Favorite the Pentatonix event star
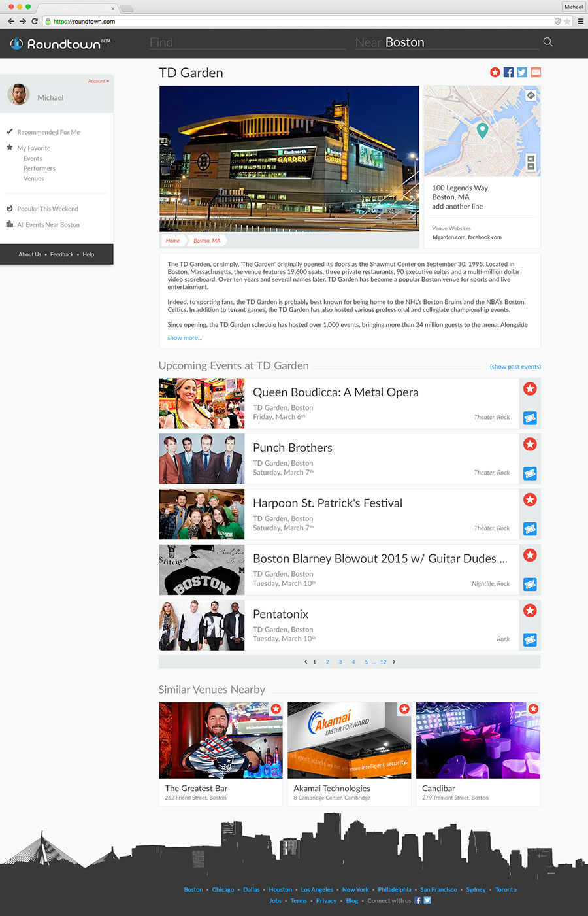This screenshot has height=916, width=588. [x=530, y=611]
